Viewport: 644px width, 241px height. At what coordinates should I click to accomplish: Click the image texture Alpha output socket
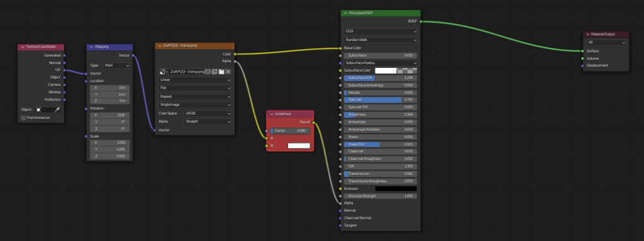point(235,61)
